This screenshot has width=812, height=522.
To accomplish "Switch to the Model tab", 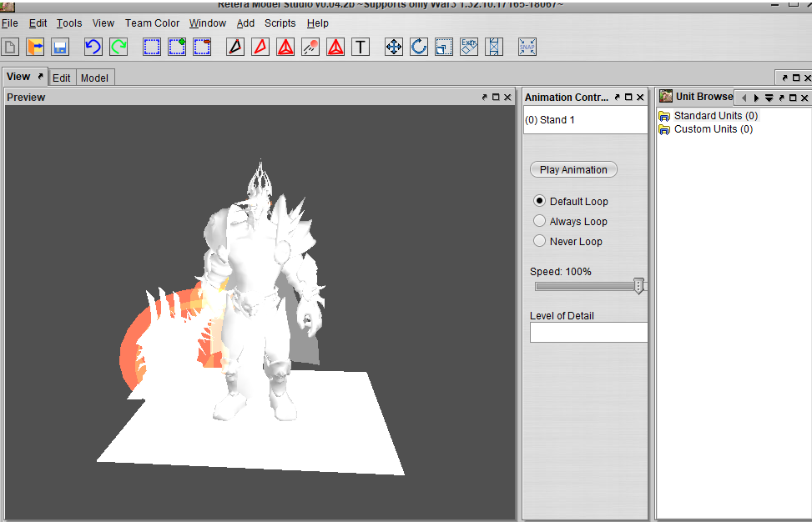I will point(94,78).
